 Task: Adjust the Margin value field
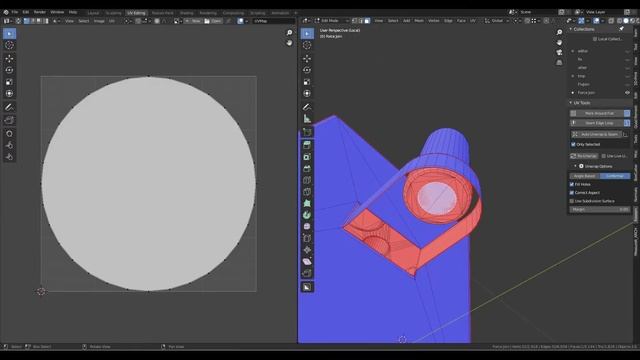pos(600,209)
